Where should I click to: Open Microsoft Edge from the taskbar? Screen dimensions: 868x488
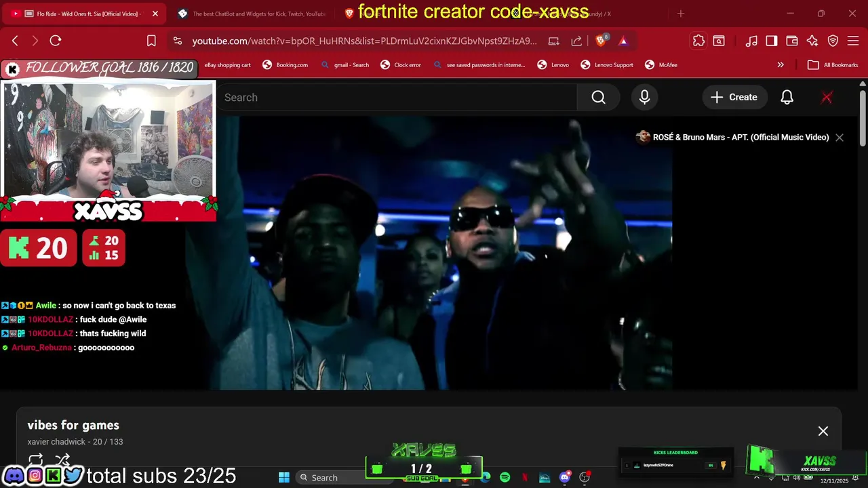tap(486, 478)
